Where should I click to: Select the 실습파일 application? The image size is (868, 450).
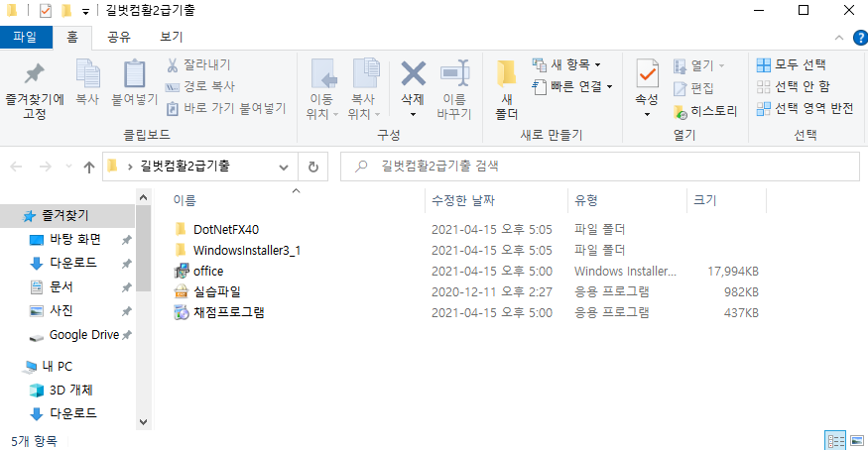[217, 291]
